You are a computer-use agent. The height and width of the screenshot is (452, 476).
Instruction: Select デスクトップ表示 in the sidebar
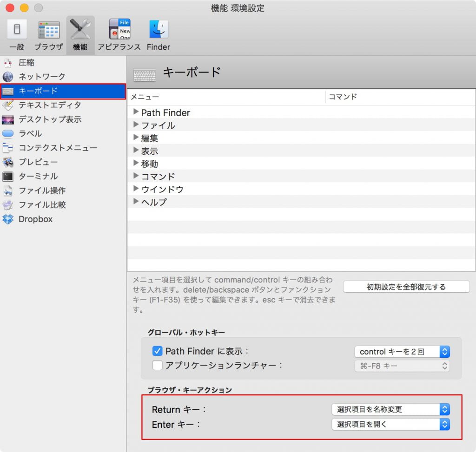pos(50,119)
